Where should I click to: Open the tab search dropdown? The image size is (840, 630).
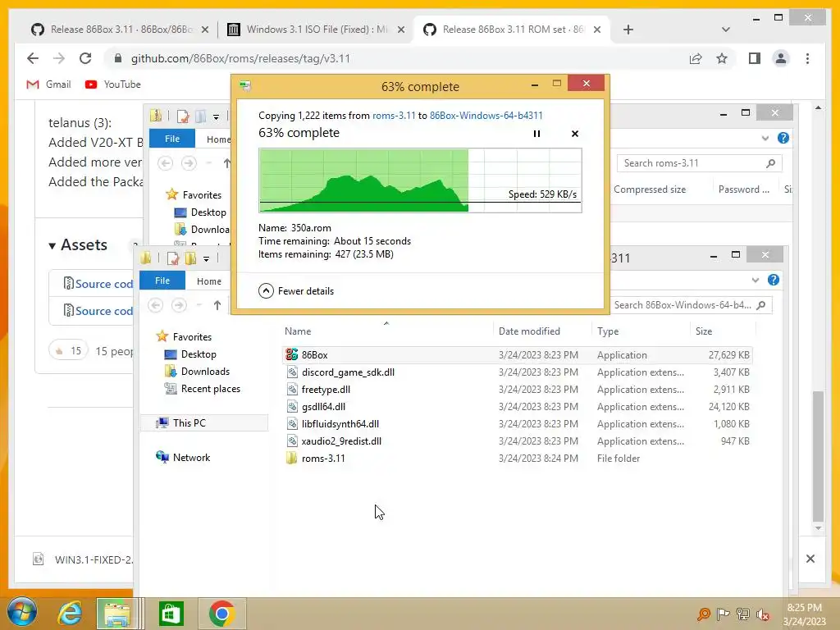pos(725,30)
